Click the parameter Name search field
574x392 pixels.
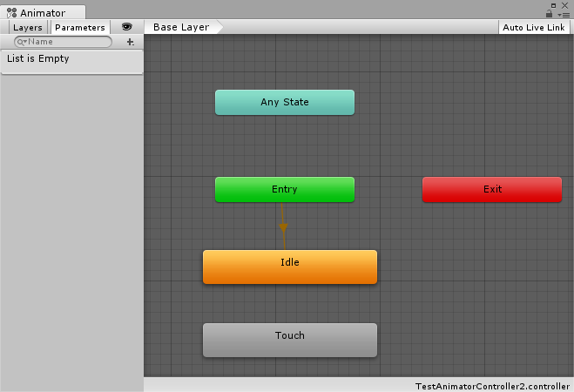[x=68, y=42]
